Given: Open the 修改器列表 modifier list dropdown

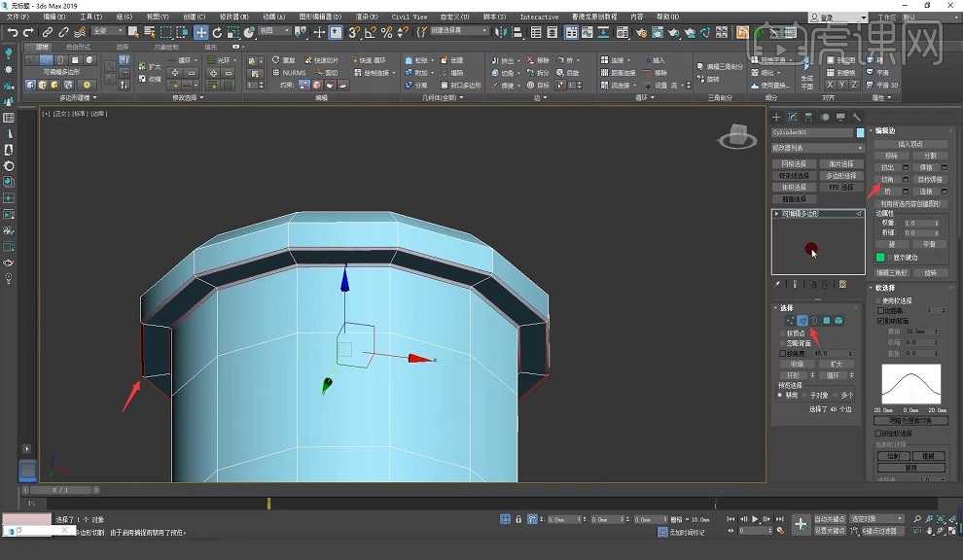Looking at the screenshot, I should pos(817,148).
